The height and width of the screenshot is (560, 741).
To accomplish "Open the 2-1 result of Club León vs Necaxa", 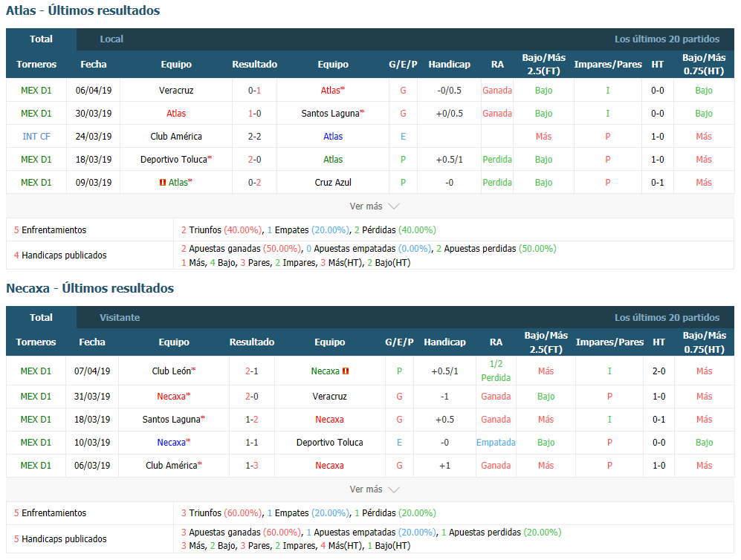I will [x=252, y=371].
